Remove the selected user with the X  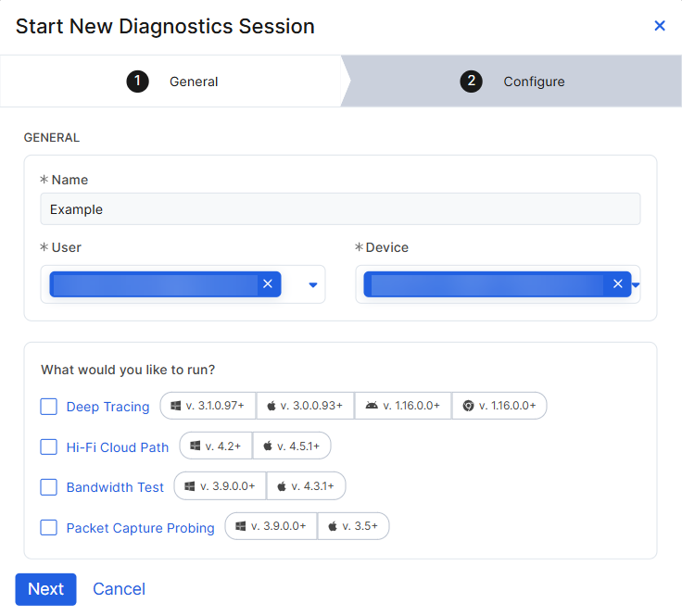point(268,284)
